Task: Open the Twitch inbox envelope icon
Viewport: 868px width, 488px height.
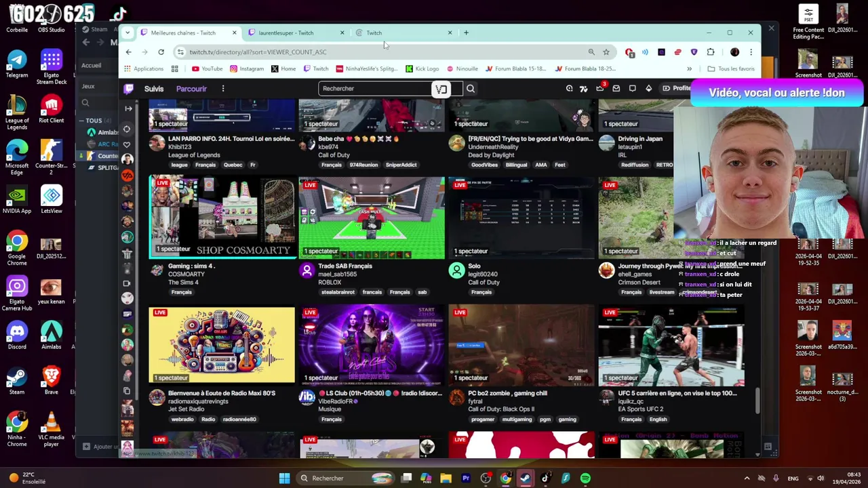Action: pyautogui.click(x=616, y=89)
